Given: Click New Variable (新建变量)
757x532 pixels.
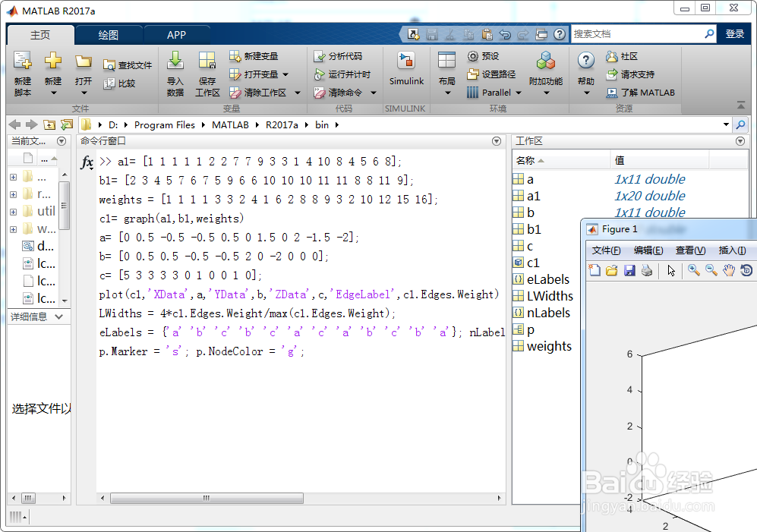Looking at the screenshot, I should (x=254, y=56).
